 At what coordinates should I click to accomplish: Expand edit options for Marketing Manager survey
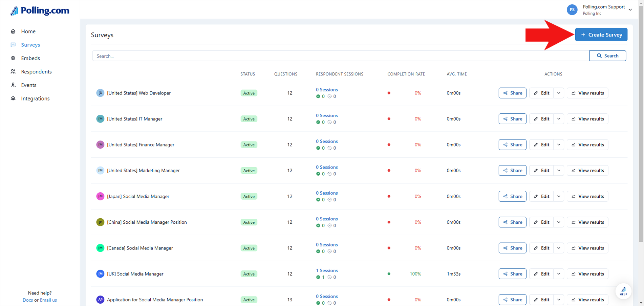[559, 171]
